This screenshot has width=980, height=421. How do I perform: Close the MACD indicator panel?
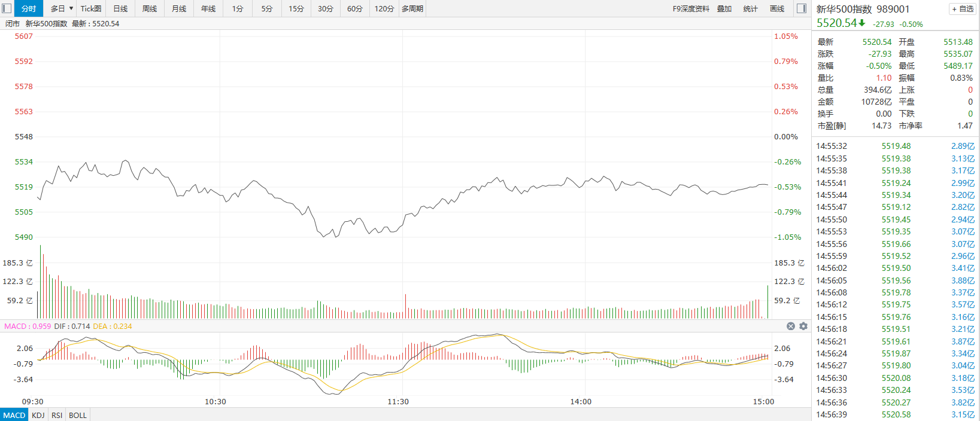(791, 326)
